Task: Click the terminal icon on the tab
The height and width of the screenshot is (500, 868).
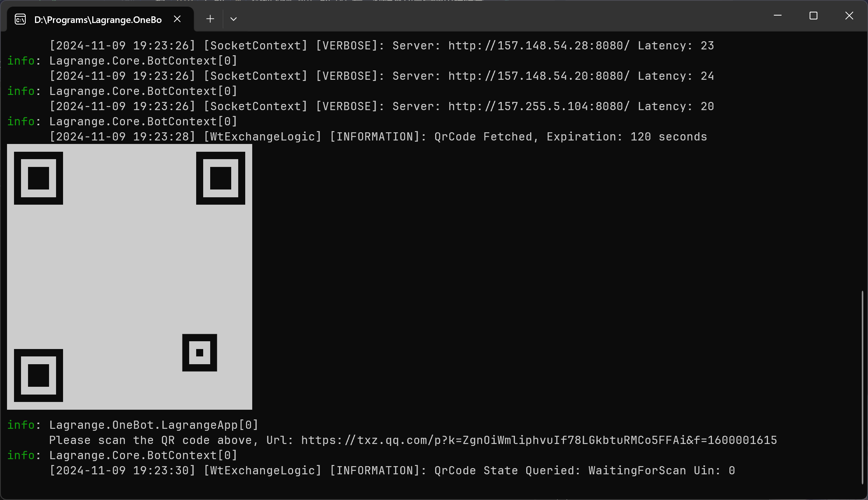Action: [20, 19]
